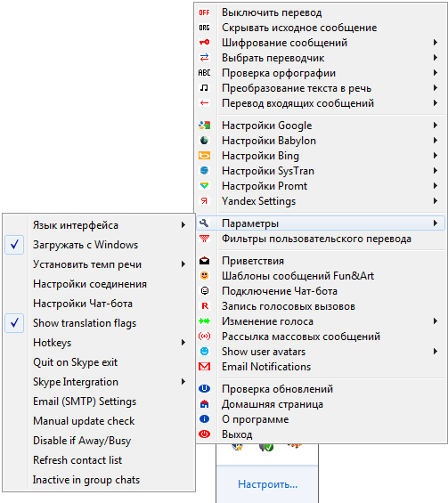The image size is (448, 503).
Task: Click the red power icon for Выход
Action: coord(205,434)
